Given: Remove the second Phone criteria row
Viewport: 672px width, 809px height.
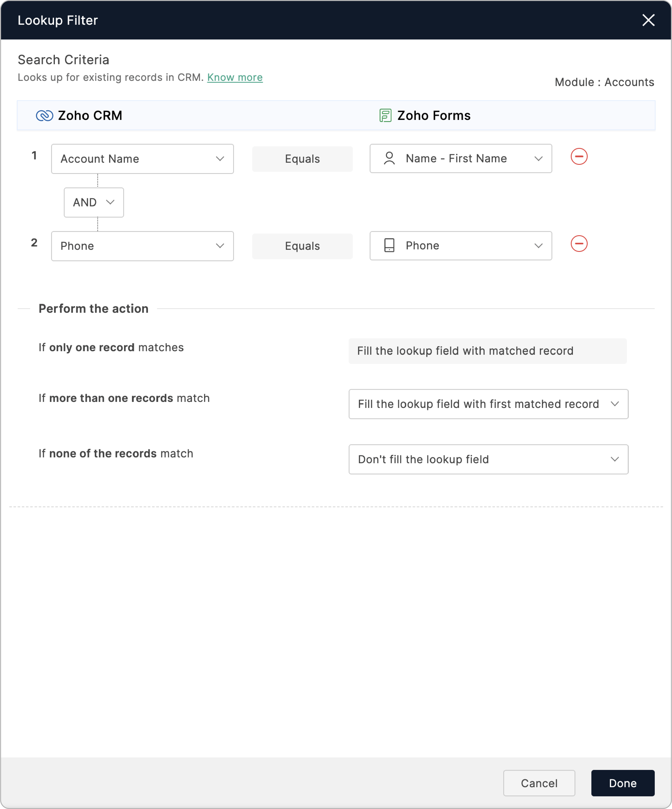Looking at the screenshot, I should tap(578, 244).
